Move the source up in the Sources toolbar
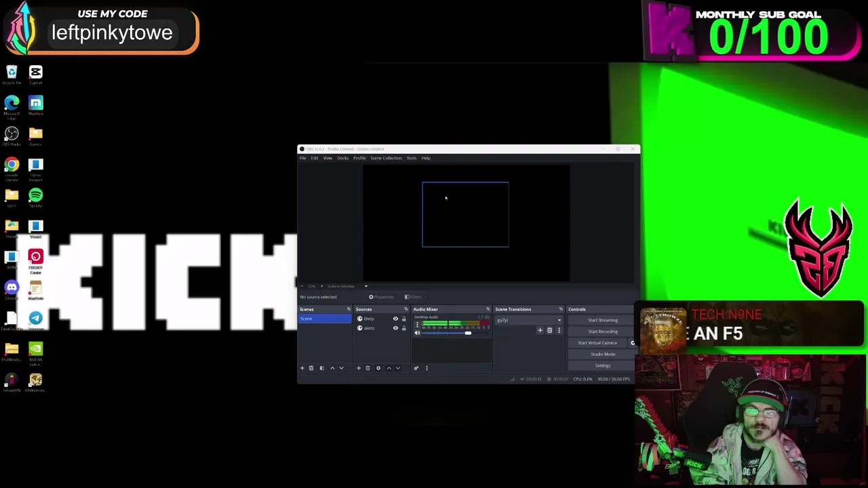 tap(389, 368)
